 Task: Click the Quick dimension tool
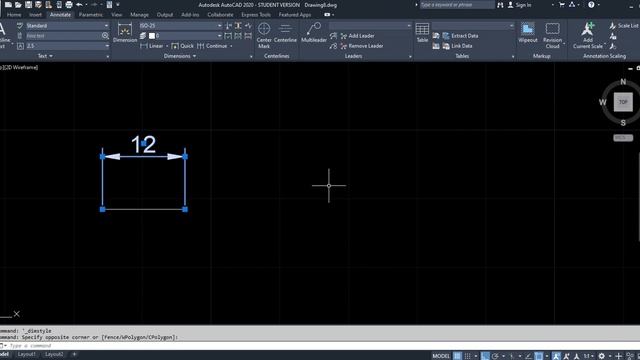(182, 46)
